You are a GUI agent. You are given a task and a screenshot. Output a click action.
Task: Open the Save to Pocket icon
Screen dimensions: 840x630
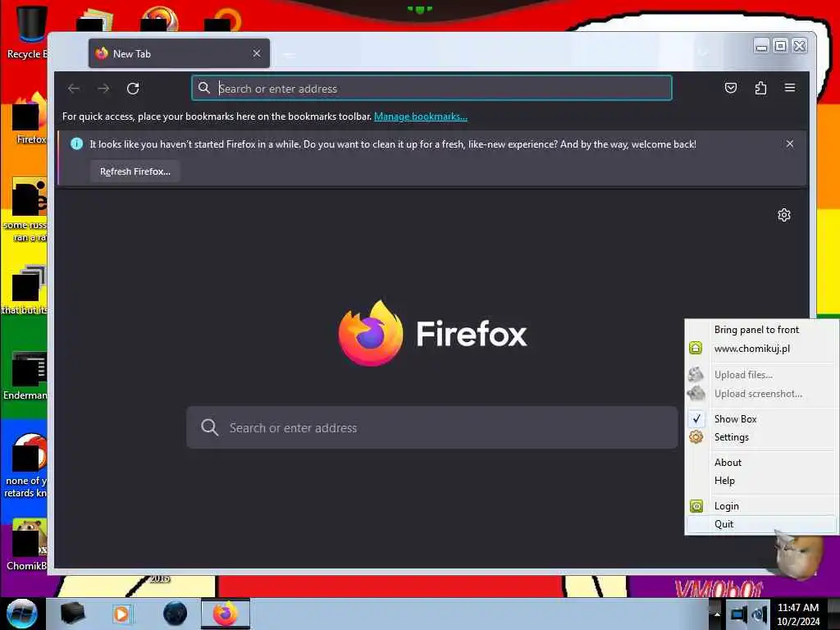tap(731, 88)
